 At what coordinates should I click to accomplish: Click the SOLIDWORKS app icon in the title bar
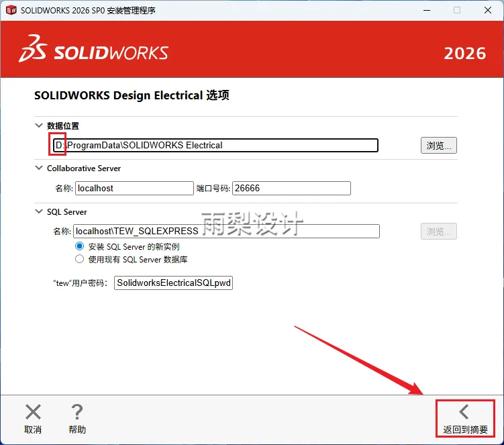click(x=11, y=10)
